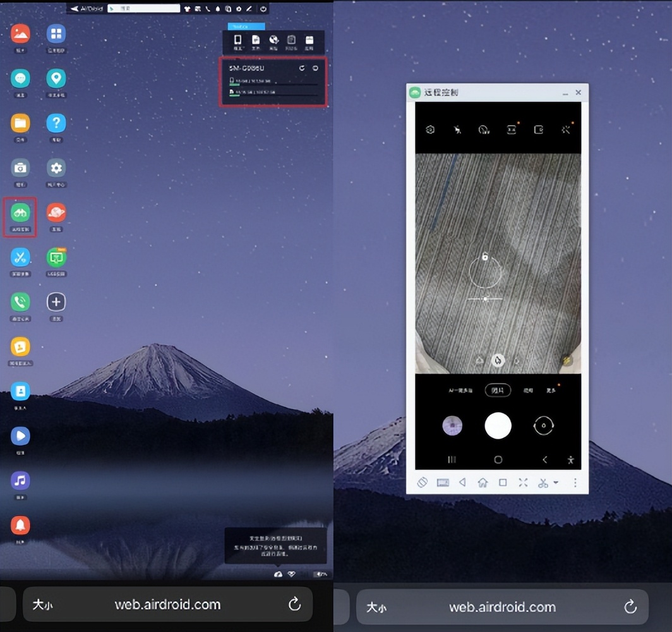Image resolution: width=672 pixels, height=632 pixels.
Task: Click the search field in AirDroid toolbar
Action: (x=143, y=9)
